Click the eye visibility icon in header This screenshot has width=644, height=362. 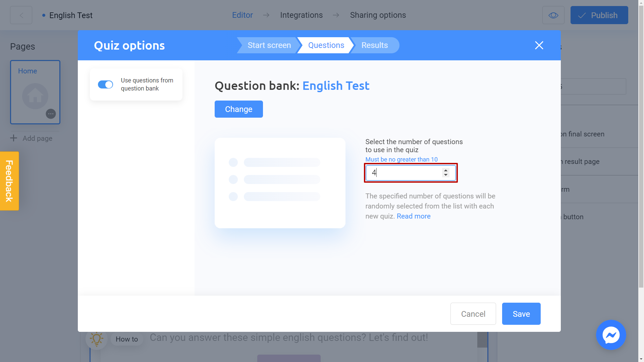553,15
